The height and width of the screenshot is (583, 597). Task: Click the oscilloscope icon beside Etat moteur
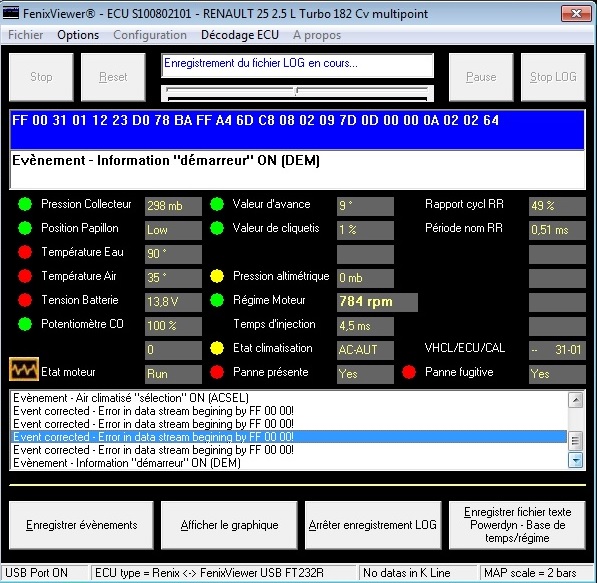click(x=24, y=369)
